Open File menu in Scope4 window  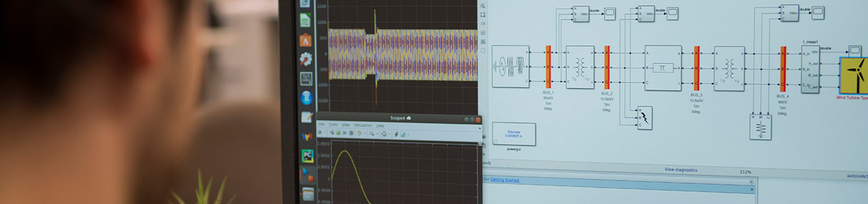(321, 124)
